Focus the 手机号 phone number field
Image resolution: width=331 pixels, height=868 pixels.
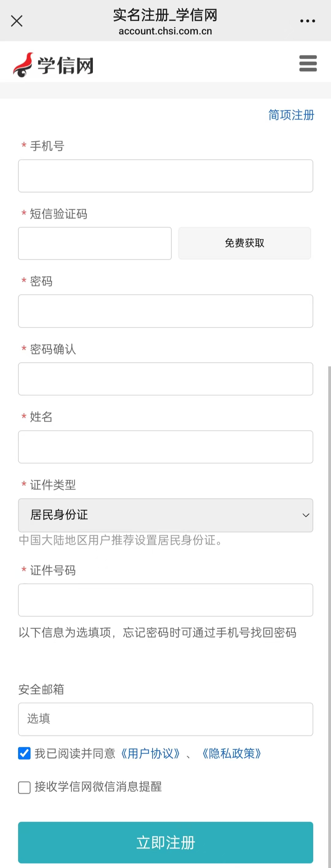click(165, 176)
